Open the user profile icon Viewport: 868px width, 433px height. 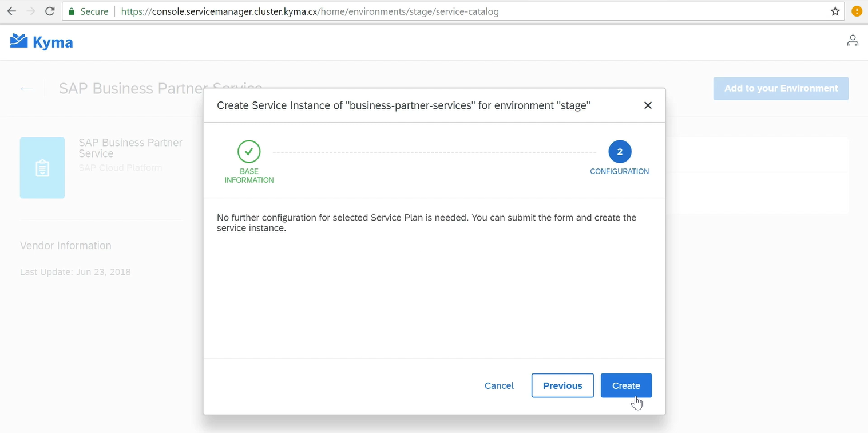[x=853, y=41]
